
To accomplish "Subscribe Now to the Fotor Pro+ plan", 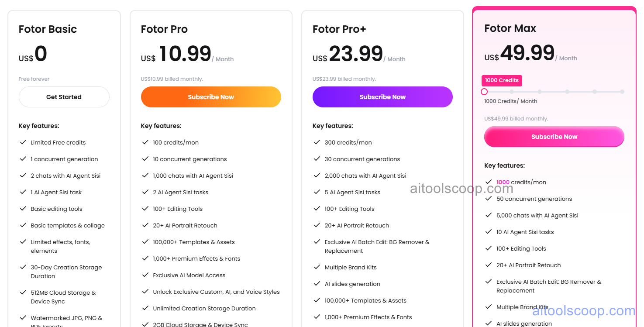I will tap(382, 97).
